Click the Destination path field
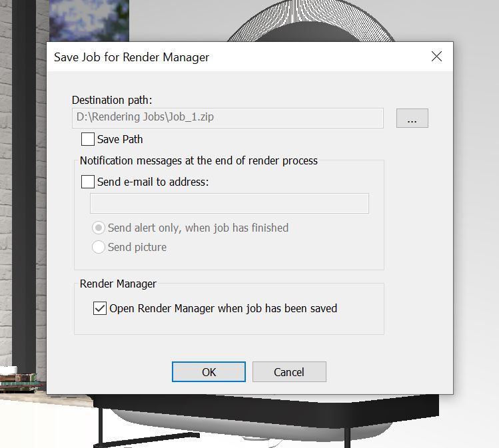 click(228, 118)
